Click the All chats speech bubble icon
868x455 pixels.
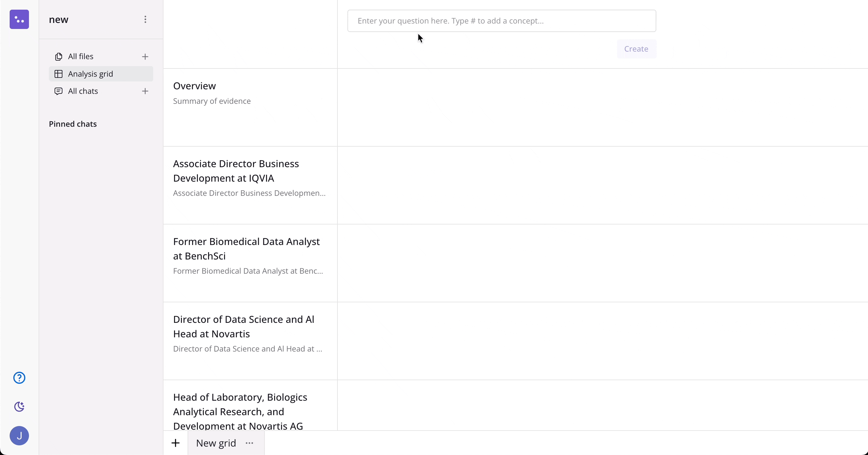[x=59, y=91]
